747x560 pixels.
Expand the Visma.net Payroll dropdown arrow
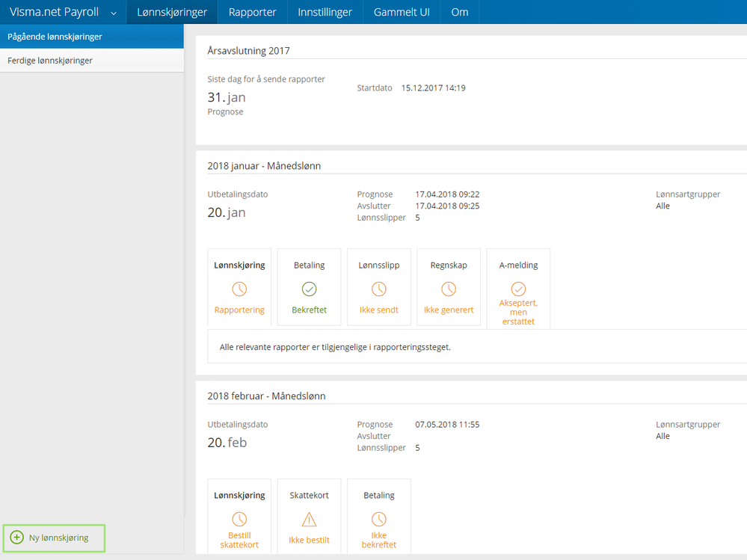click(114, 13)
